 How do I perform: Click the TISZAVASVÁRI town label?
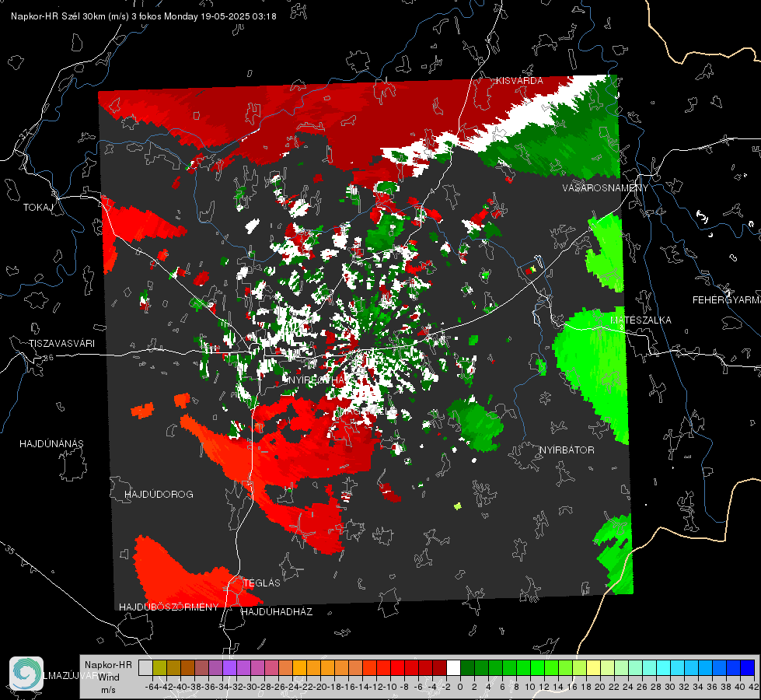point(61,344)
